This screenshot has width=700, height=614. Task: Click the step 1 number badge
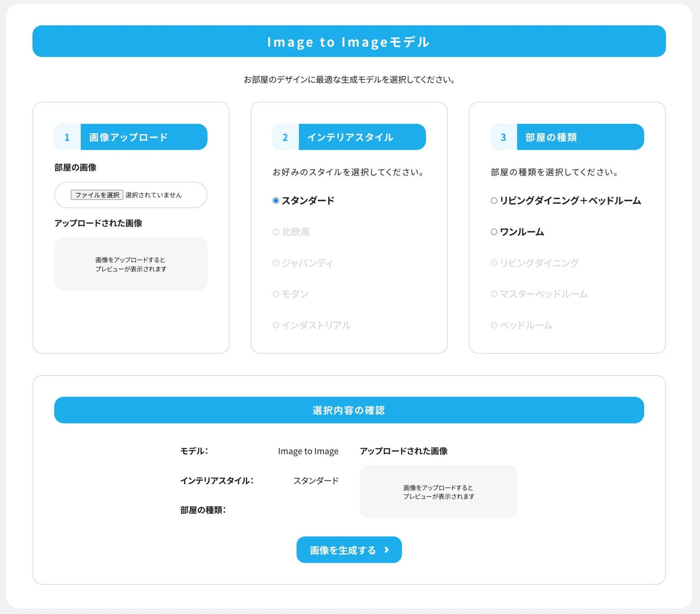pos(66,137)
